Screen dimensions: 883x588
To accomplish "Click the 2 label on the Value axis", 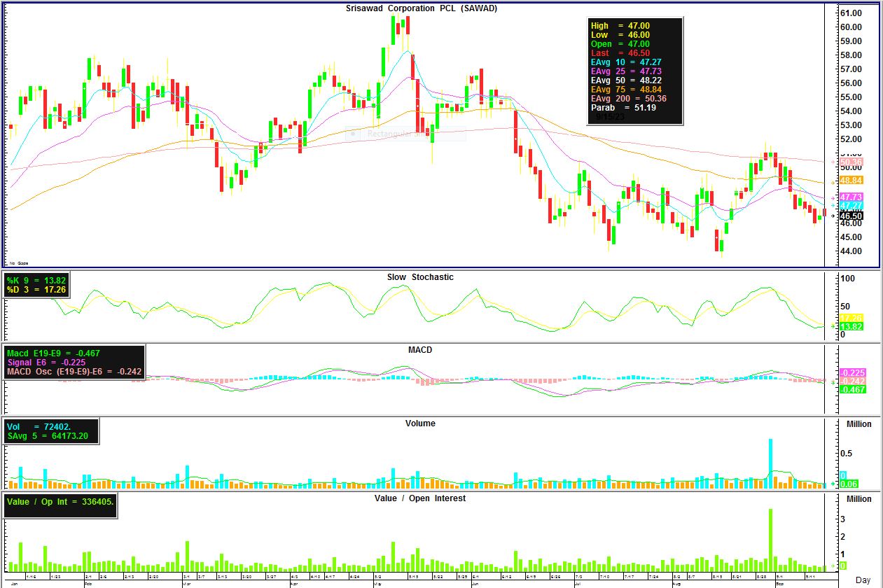I will (842, 537).
